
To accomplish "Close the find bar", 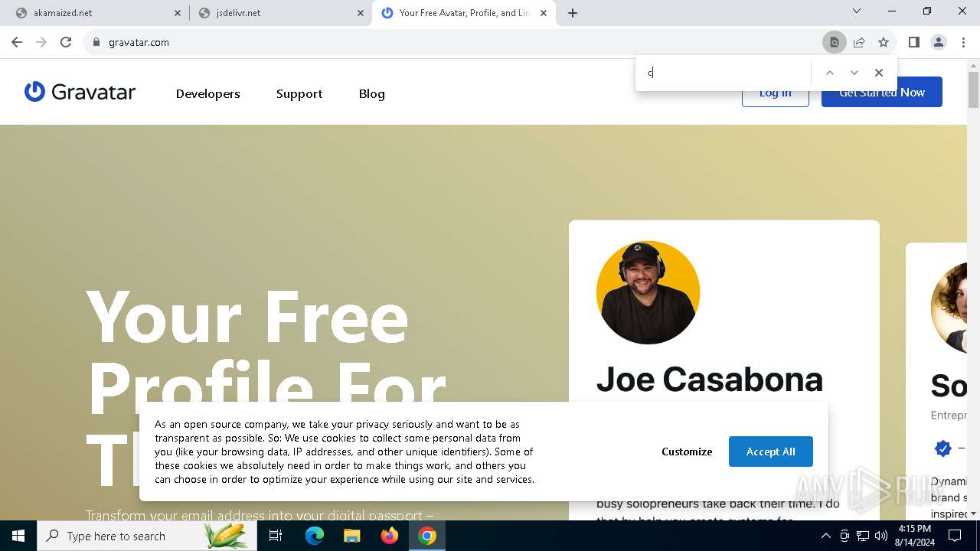I will point(879,73).
